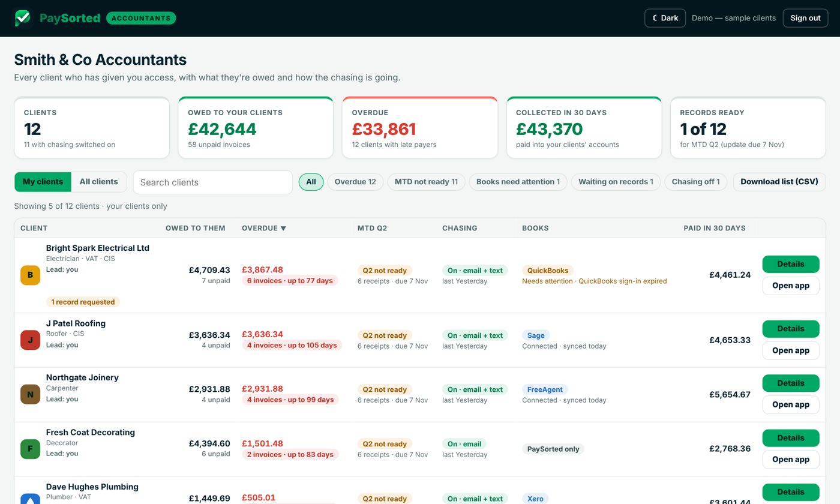The height and width of the screenshot is (504, 840).
Task: Click the Dave Hughes Plumbing blue avatar
Action: [x=31, y=499]
